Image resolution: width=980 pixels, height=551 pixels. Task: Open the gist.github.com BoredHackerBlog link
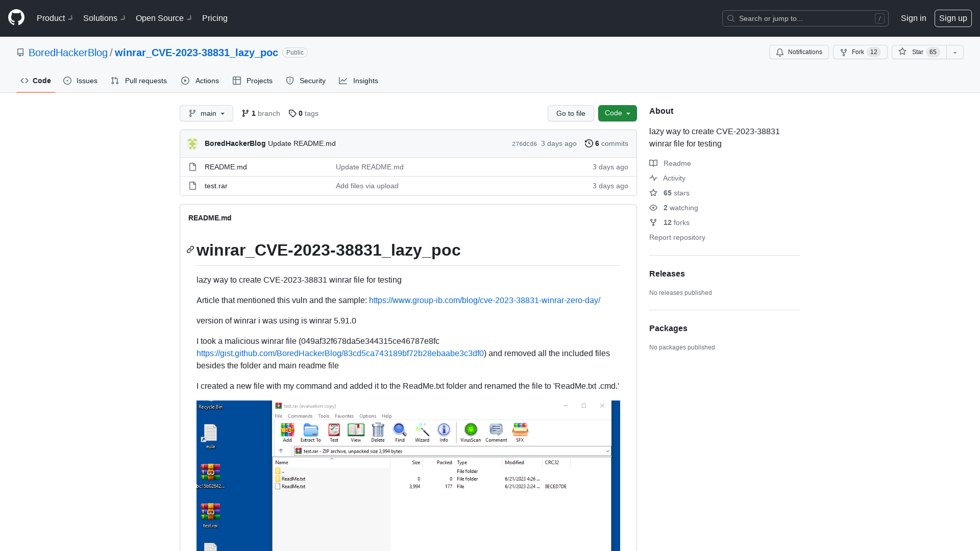[x=340, y=353]
